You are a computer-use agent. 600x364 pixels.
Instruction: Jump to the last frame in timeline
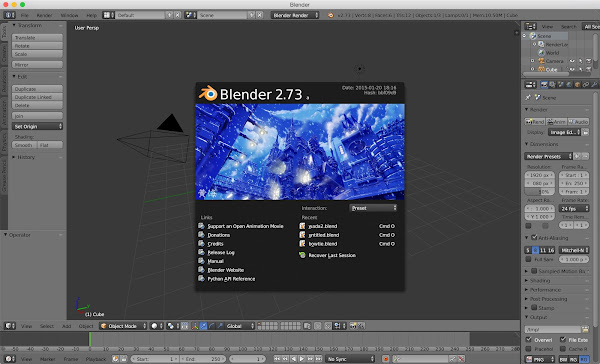pyautogui.click(x=319, y=359)
